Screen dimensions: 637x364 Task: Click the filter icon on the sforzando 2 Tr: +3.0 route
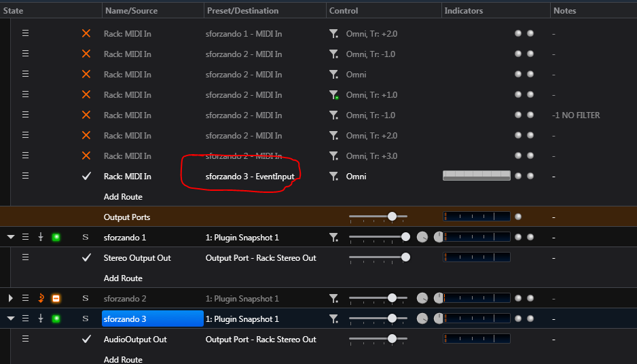[x=333, y=156]
